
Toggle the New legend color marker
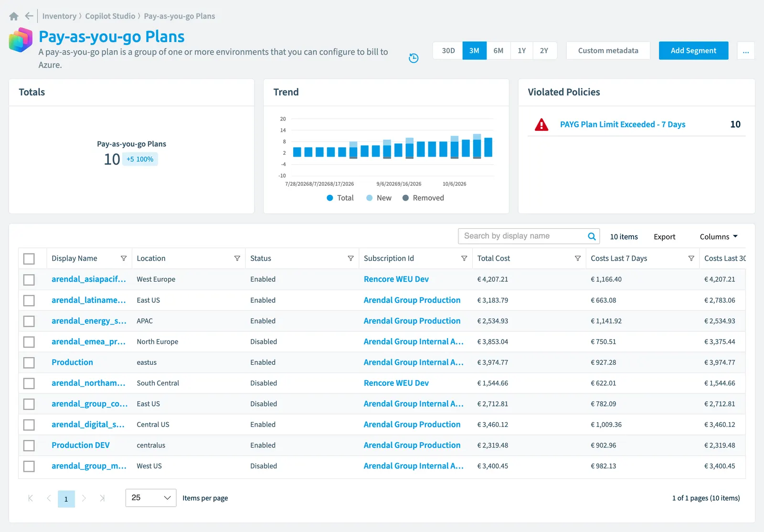(x=370, y=198)
